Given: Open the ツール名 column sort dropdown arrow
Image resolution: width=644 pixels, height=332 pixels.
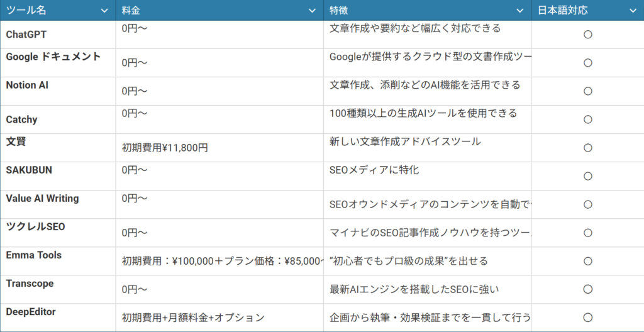Looking at the screenshot, I should (x=104, y=11).
